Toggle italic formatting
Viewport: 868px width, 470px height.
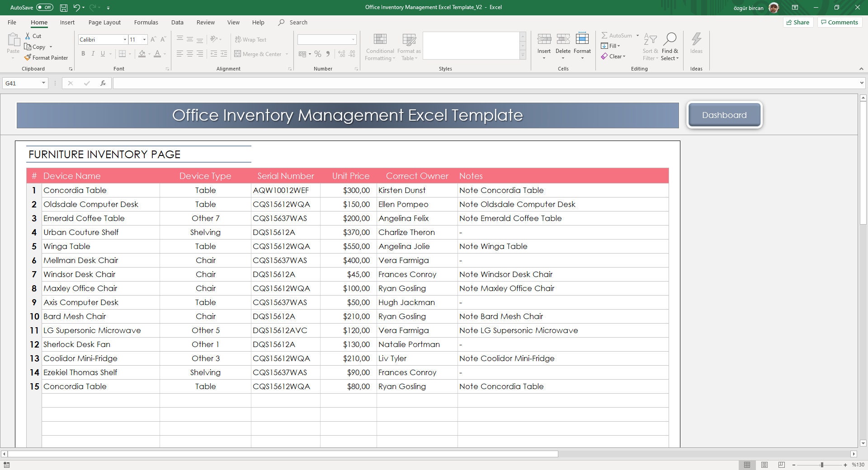[x=93, y=53]
